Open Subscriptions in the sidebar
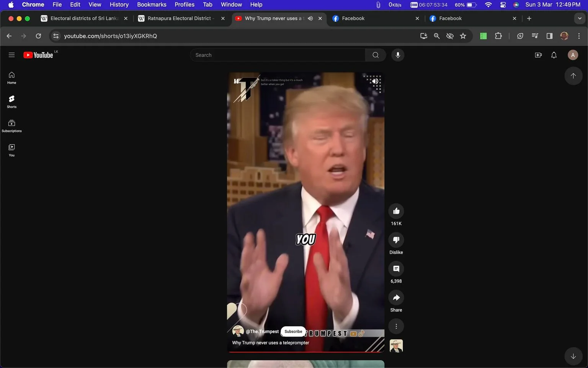 [11, 126]
